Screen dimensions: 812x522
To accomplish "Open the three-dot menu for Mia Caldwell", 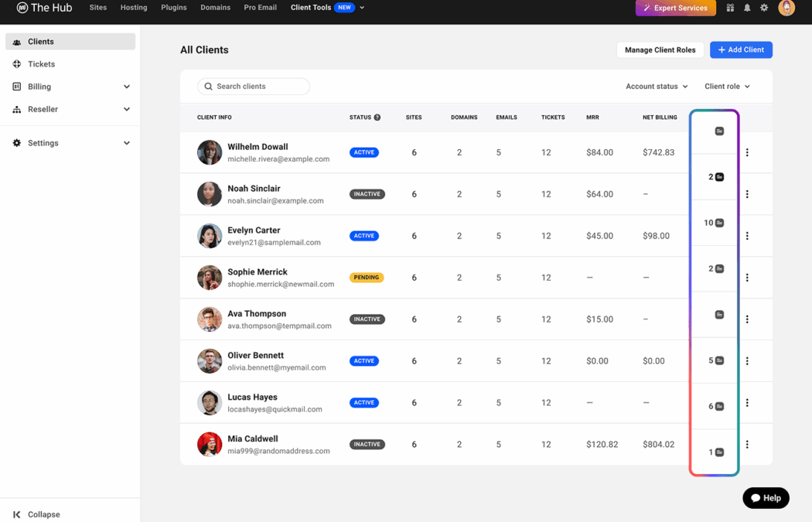I will pyautogui.click(x=747, y=444).
